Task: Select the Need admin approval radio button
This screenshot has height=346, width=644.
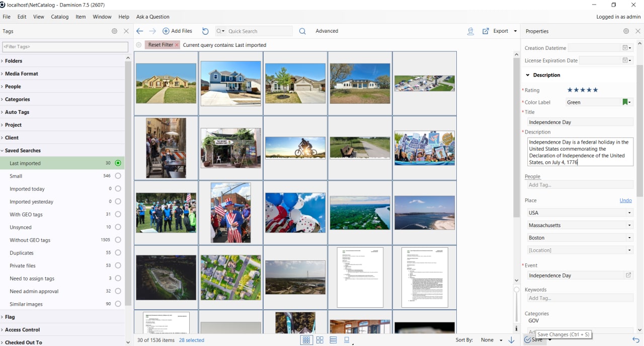Action: [x=118, y=291]
